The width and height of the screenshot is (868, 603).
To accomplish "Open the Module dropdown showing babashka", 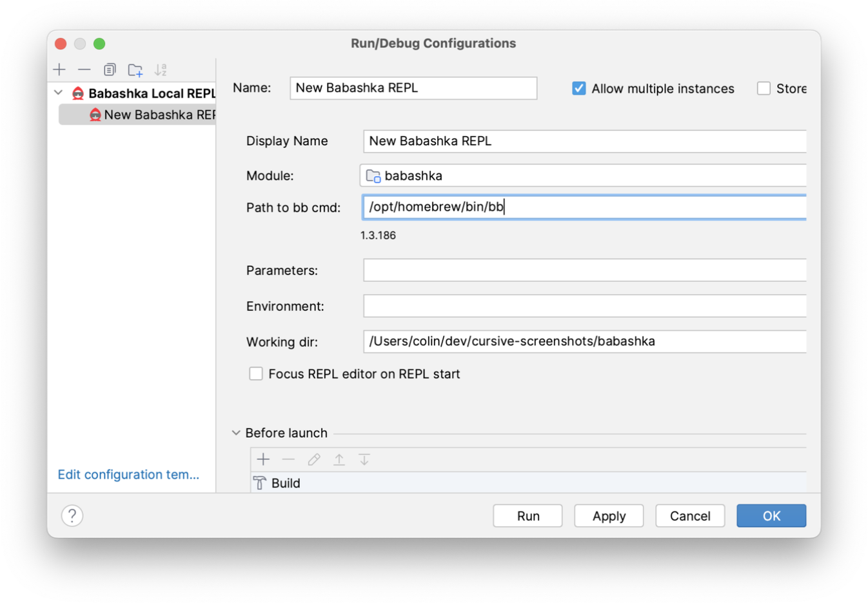I will (x=583, y=175).
